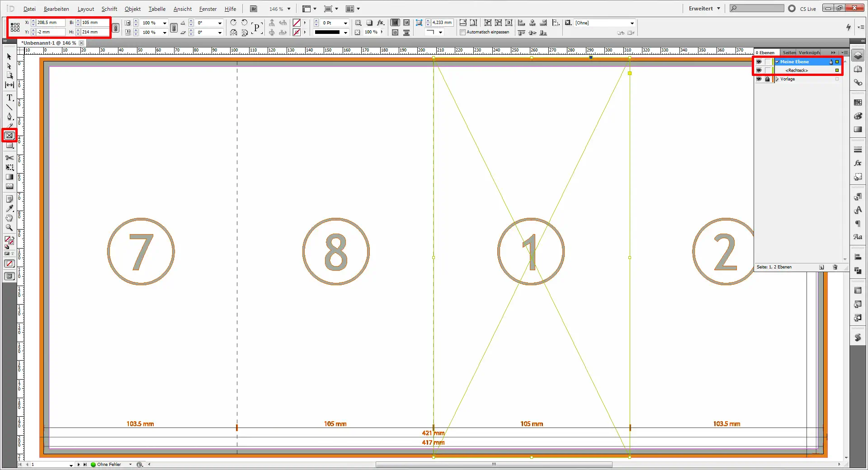868x470 pixels.
Task: Switch to the Seiten tab
Action: point(789,52)
